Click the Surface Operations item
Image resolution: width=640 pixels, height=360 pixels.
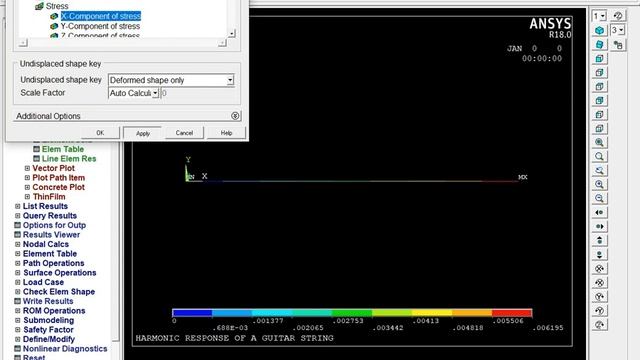[60, 273]
